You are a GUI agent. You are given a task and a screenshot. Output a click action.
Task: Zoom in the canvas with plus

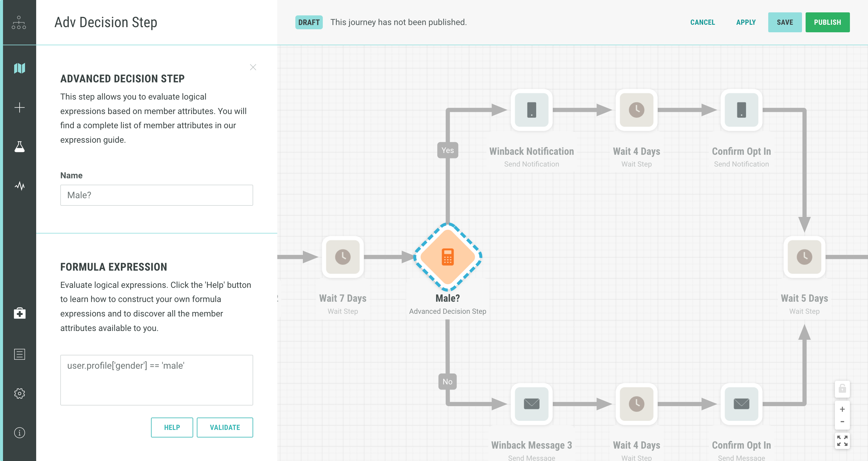(x=842, y=409)
